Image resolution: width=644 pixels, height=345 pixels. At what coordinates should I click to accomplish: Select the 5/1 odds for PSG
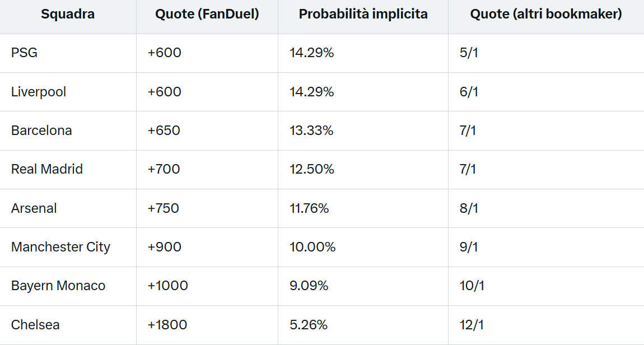point(469,53)
